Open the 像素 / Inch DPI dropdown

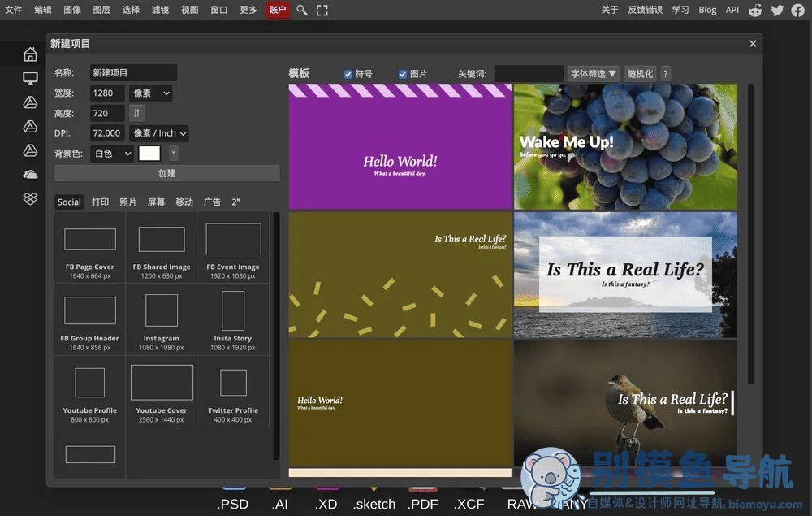click(159, 133)
